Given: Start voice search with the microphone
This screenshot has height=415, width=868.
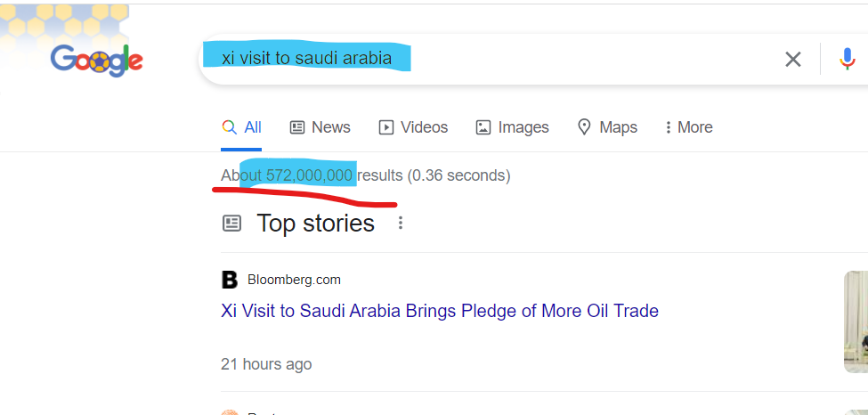Looking at the screenshot, I should 847,60.
